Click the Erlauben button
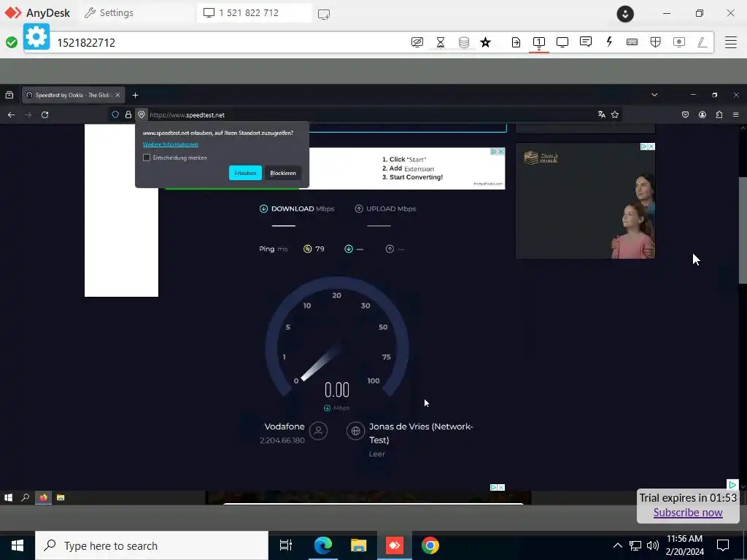Viewport: 747px width, 560px height. (x=245, y=173)
